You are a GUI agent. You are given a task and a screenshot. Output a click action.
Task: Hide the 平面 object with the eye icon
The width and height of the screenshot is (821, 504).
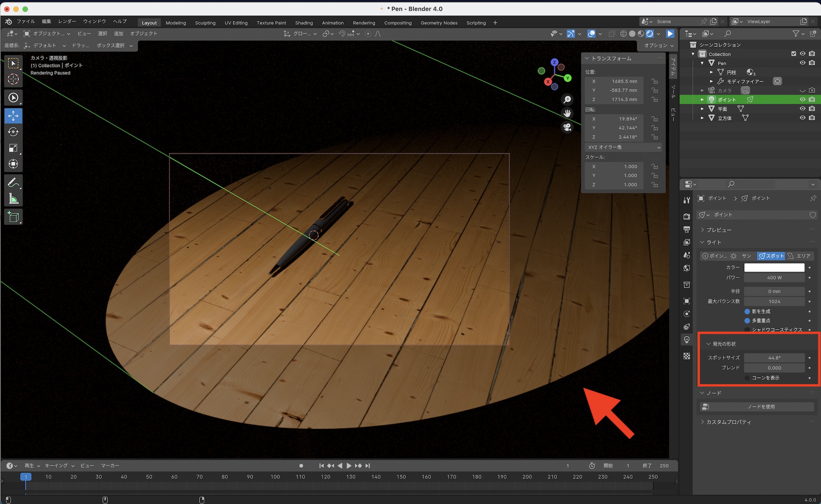click(x=803, y=109)
